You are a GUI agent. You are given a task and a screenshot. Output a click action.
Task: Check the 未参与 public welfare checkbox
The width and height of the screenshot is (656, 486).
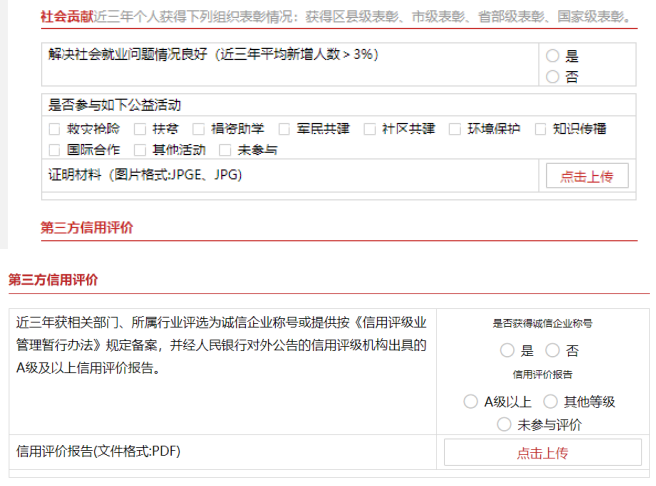pyautogui.click(x=227, y=150)
